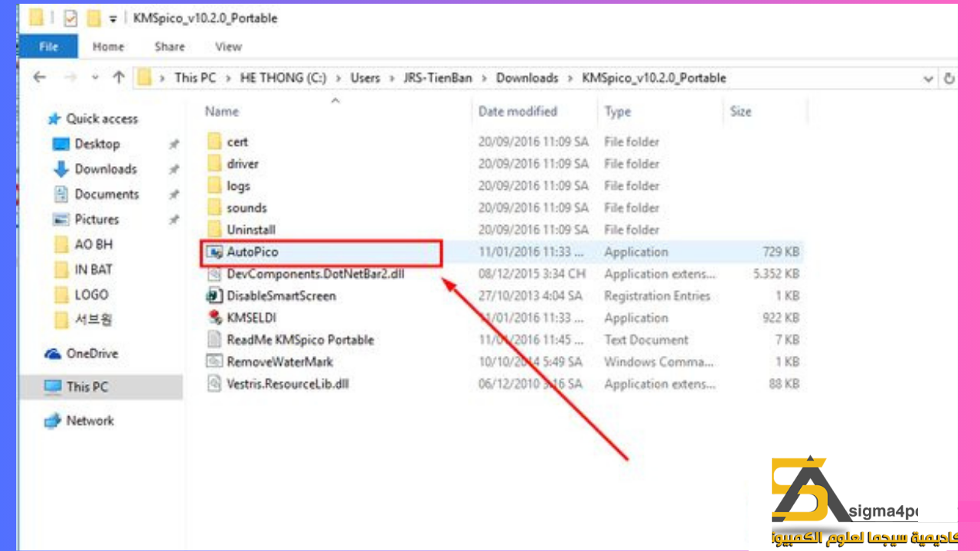Screen dimensions: 980x551
Task: Open the File ribbon tab
Action: (48, 47)
